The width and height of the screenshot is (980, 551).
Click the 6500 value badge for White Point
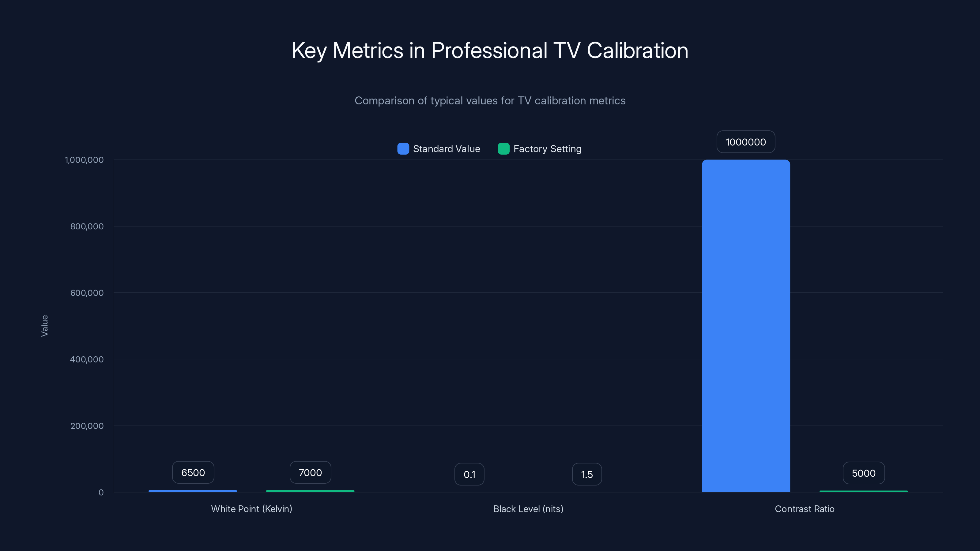pos(193,472)
